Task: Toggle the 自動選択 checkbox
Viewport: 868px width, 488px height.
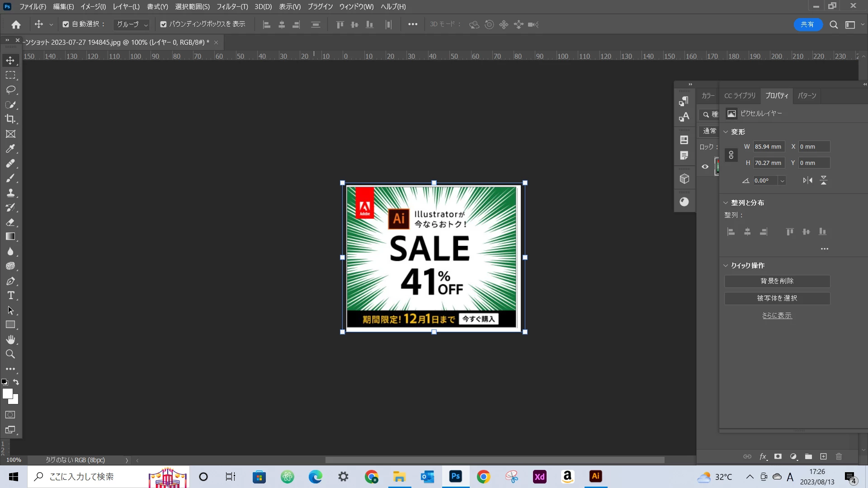Action: click(x=66, y=24)
